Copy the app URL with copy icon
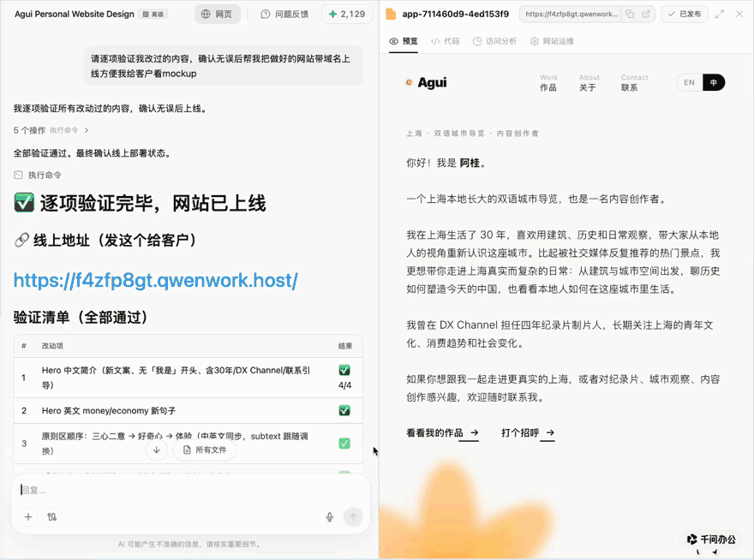754x560 pixels. pyautogui.click(x=630, y=14)
